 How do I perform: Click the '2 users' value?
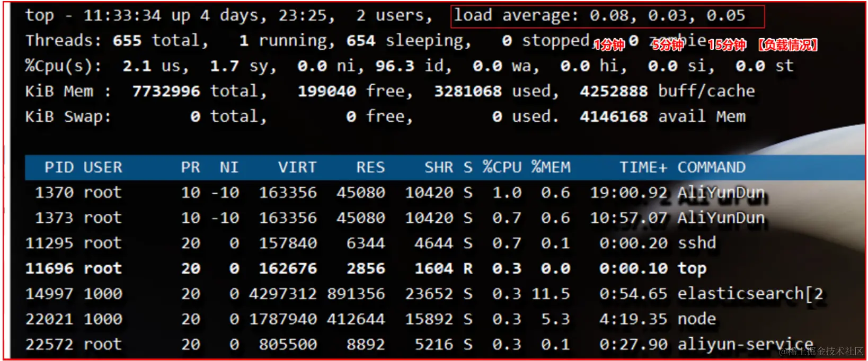coord(394,16)
